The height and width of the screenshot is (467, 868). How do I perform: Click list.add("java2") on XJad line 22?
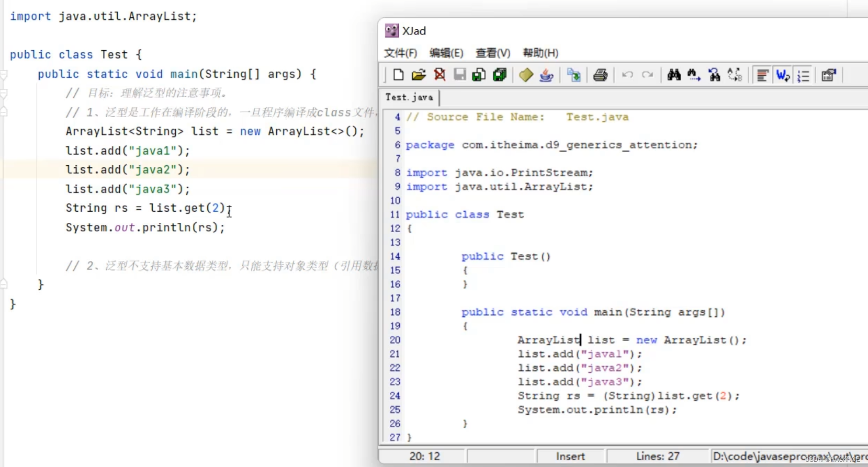pos(580,368)
